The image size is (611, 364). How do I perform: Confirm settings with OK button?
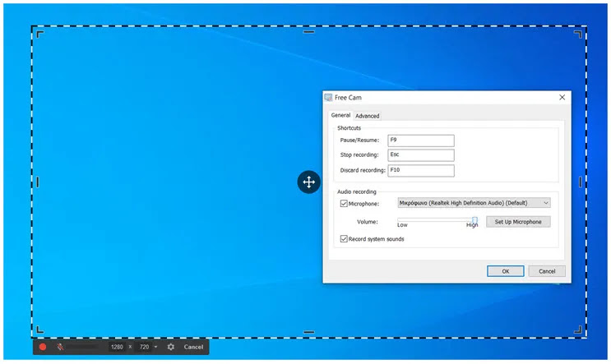pyautogui.click(x=506, y=271)
